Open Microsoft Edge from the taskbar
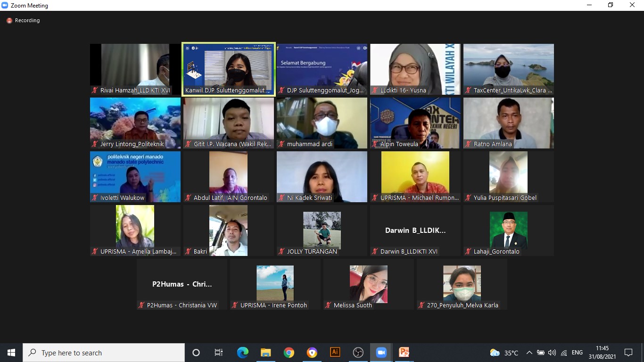This screenshot has height=362, width=644. pyautogui.click(x=243, y=353)
